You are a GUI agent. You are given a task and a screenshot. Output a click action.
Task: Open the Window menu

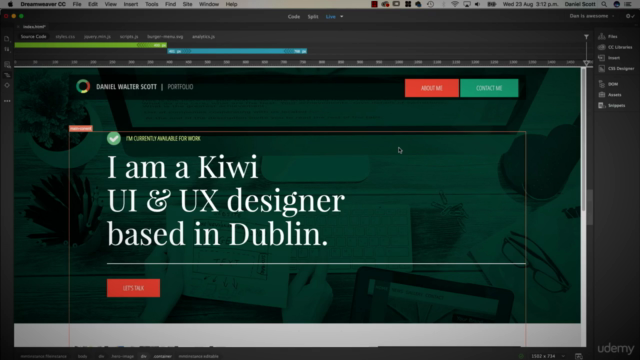(x=209, y=4)
